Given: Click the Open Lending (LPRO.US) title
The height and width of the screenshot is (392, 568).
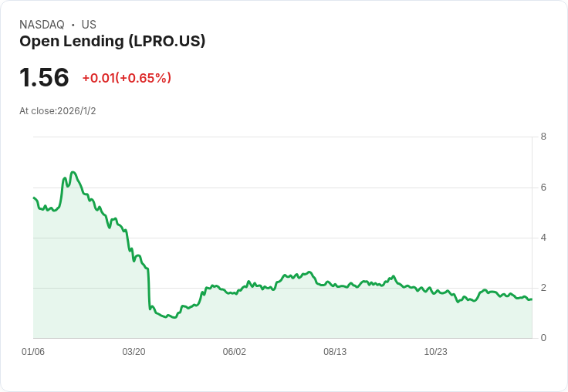Looking at the screenshot, I should 113,42.
